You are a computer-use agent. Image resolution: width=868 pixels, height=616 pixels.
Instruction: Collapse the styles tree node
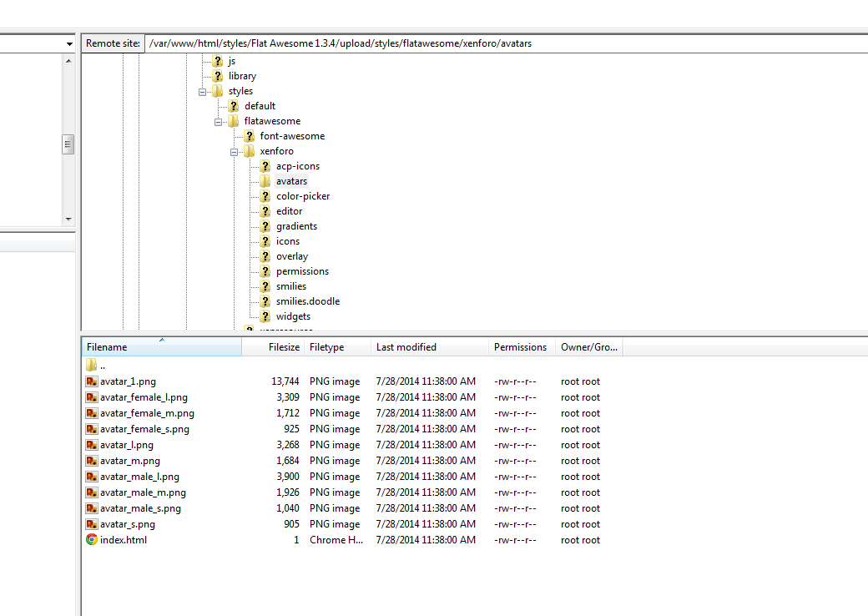pos(203,92)
